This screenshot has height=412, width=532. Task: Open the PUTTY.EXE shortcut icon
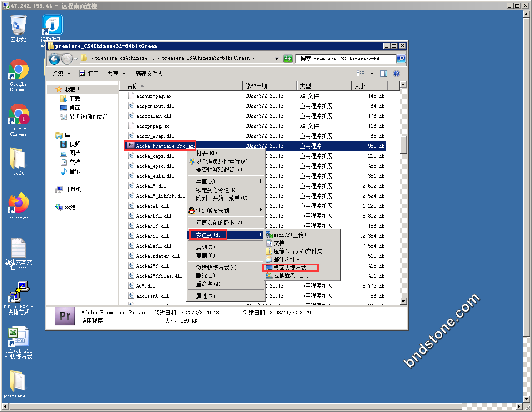pyautogui.click(x=19, y=292)
